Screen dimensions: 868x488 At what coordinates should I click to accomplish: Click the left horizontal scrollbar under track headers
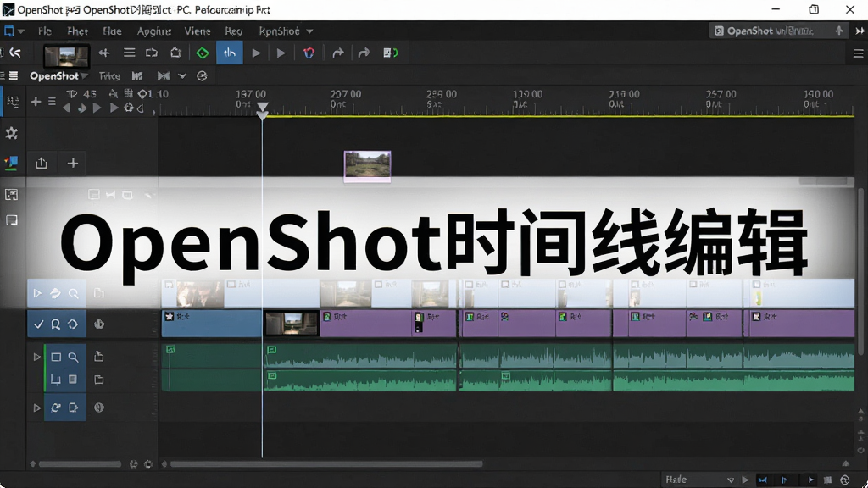[x=80, y=464]
